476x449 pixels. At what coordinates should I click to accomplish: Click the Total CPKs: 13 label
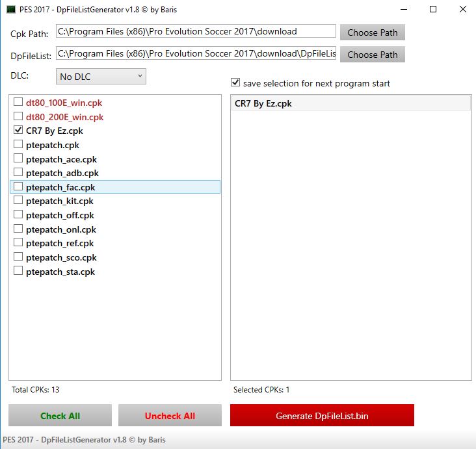36,389
